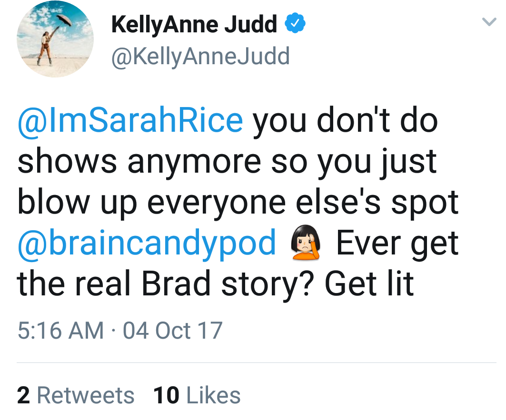The width and height of the screenshot is (506, 420).
Task: Open the tweet options chevron menu
Action: [x=489, y=21]
